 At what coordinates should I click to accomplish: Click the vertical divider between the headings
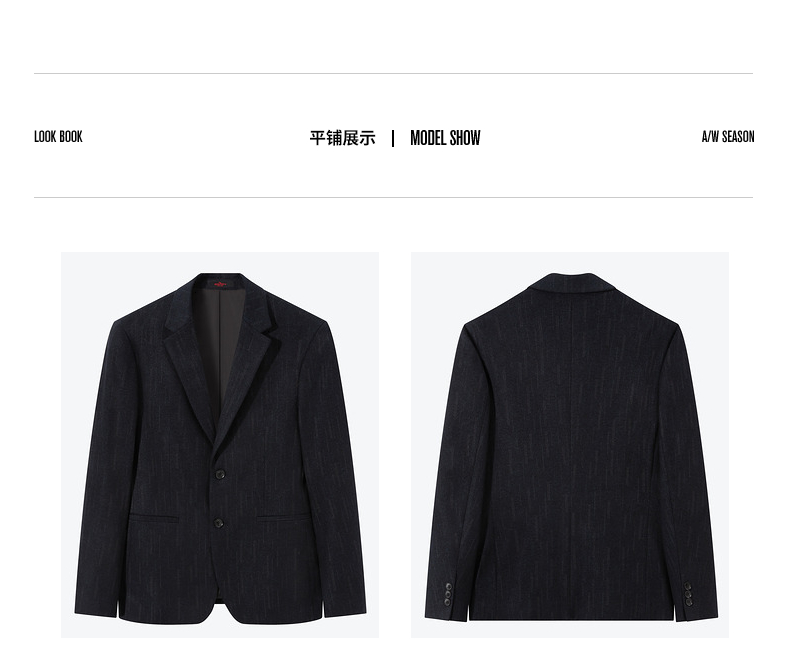tap(393, 139)
